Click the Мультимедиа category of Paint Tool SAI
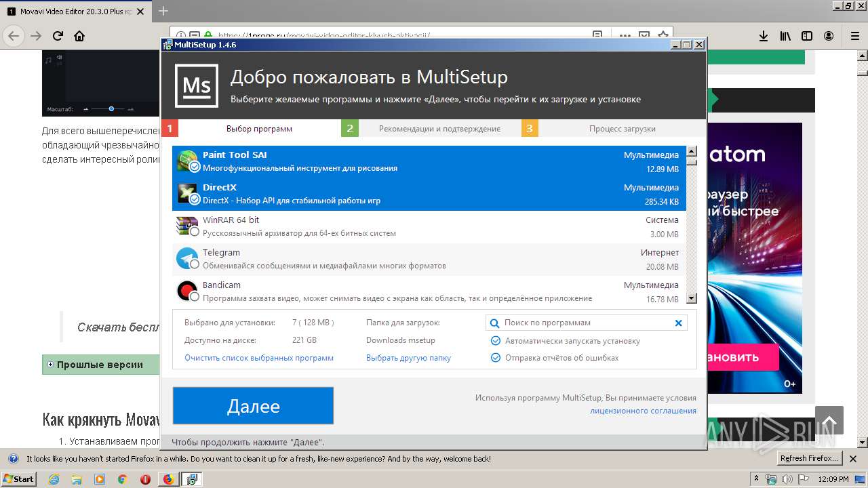This screenshot has width=868, height=488. pos(651,155)
